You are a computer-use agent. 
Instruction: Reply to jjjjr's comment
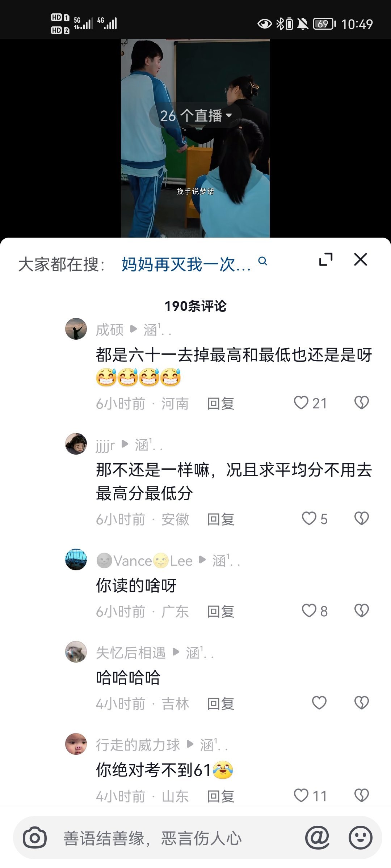(x=221, y=519)
